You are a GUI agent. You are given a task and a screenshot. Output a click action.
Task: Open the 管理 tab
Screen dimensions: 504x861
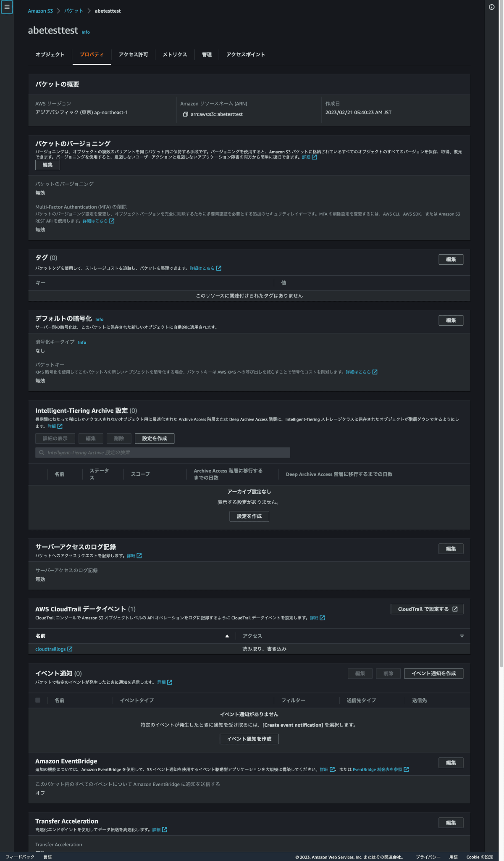(207, 55)
